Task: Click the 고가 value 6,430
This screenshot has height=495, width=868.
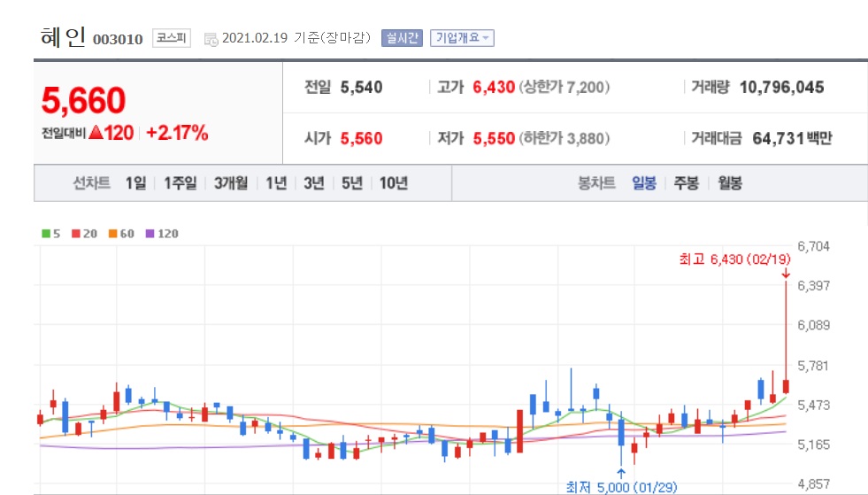Action: [494, 88]
